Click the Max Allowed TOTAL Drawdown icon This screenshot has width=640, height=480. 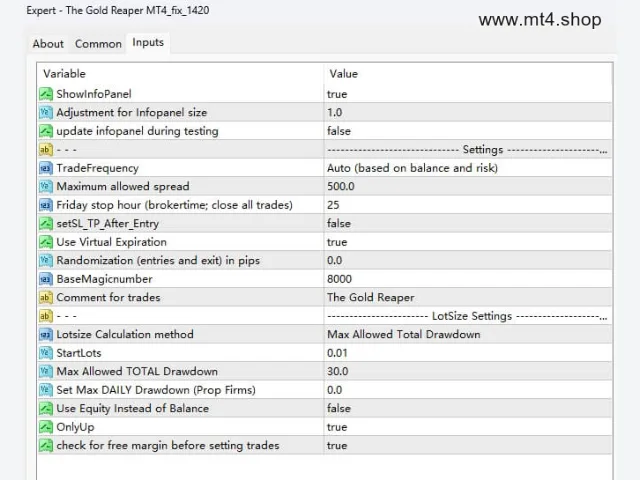(x=46, y=371)
